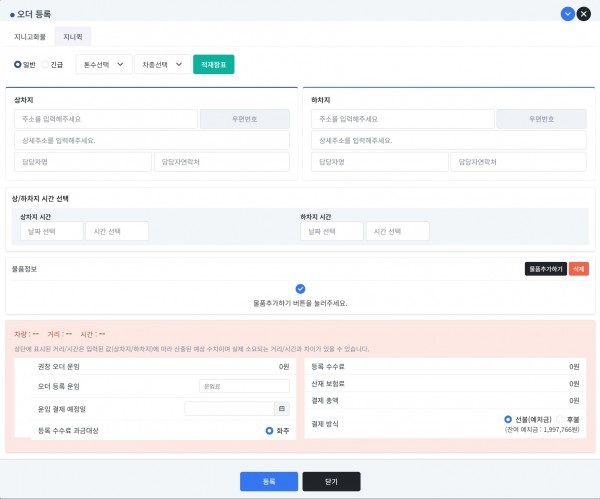Viewport: 600px width, 499px height.
Task: Focus the 운임 결제 예정일 date field
Action: pyautogui.click(x=230, y=409)
